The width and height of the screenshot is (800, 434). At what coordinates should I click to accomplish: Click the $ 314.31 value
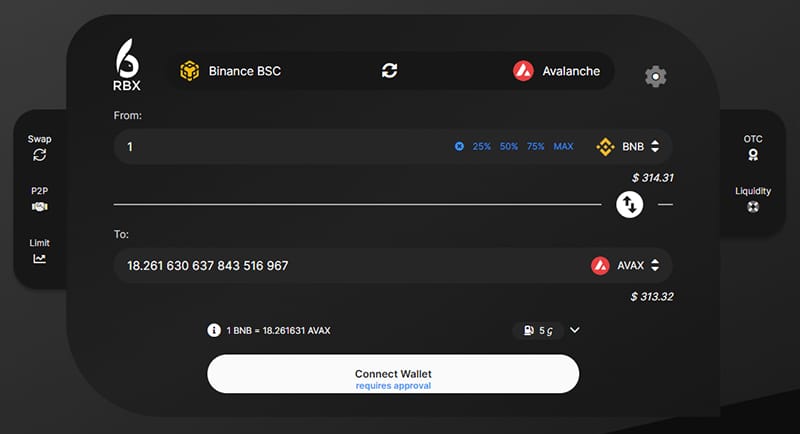click(x=653, y=177)
